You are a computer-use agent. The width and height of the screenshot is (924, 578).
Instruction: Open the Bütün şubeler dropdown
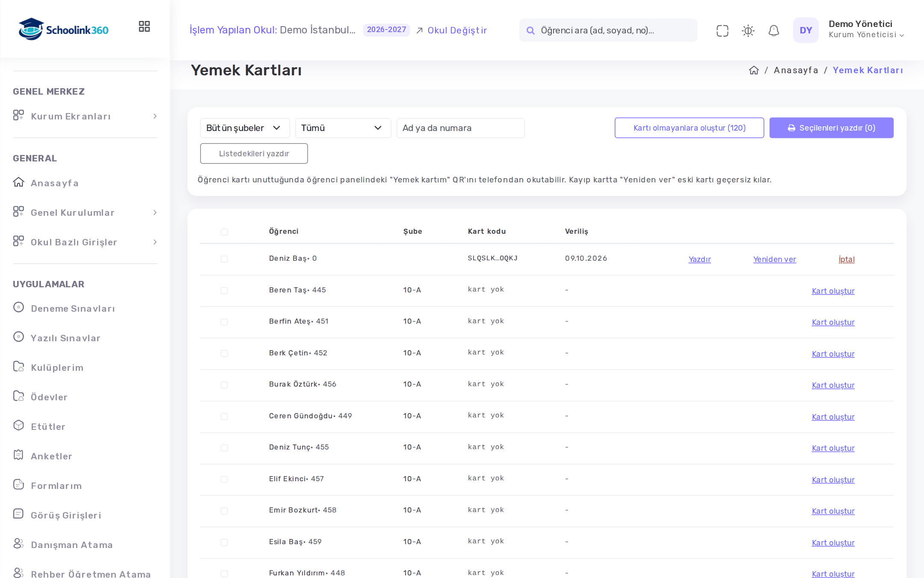pyautogui.click(x=245, y=128)
